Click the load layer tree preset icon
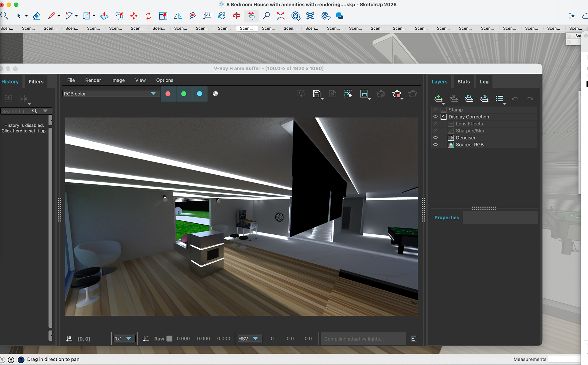 click(484, 98)
